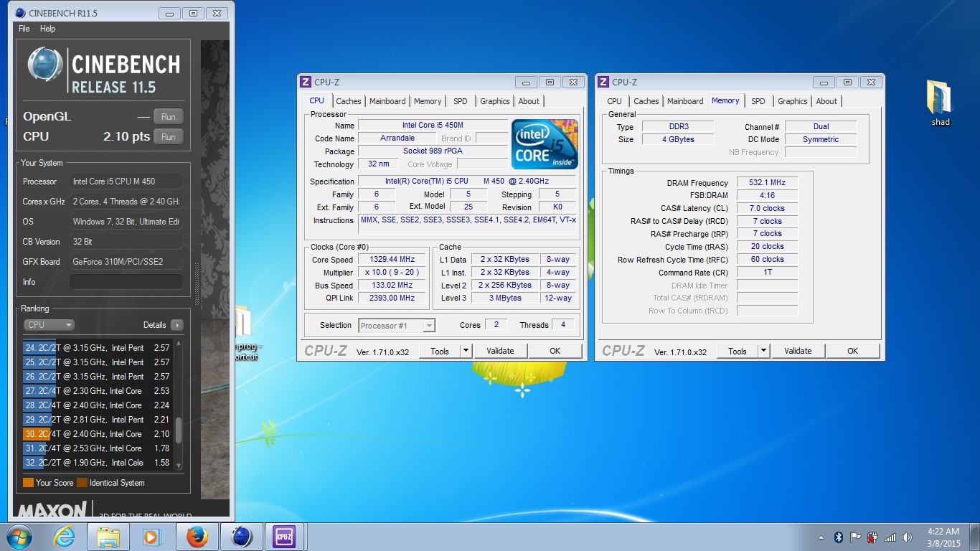Open Windows Explorer from taskbar
Image resolution: width=980 pixels, height=551 pixels.
point(108,536)
